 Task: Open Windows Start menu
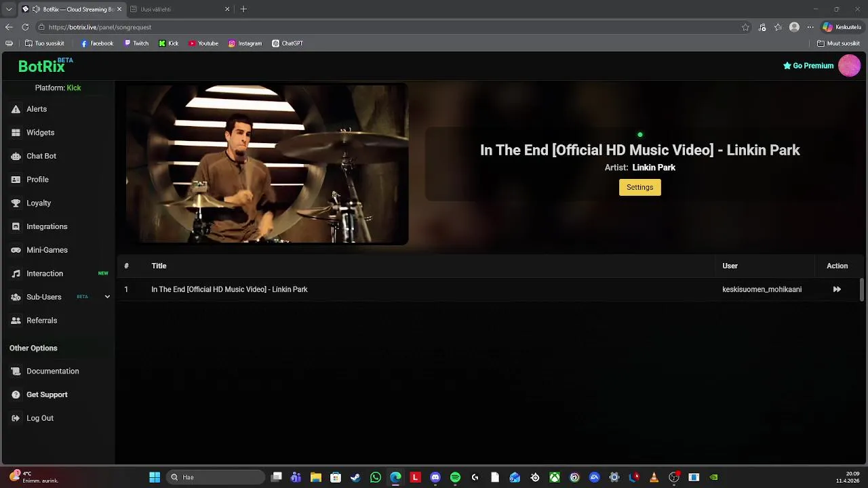(x=155, y=477)
